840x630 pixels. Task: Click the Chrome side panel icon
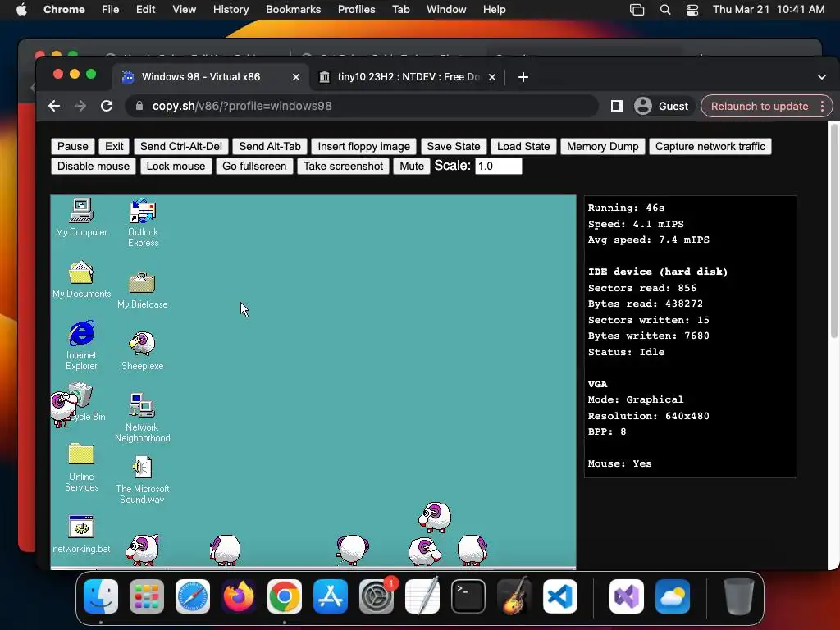click(x=617, y=106)
